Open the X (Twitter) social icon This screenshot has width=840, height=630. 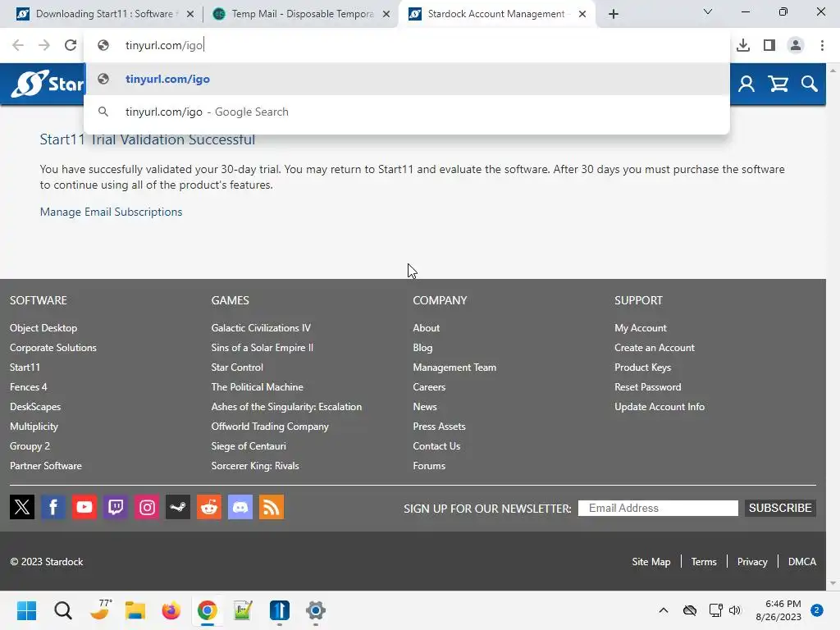pos(22,507)
